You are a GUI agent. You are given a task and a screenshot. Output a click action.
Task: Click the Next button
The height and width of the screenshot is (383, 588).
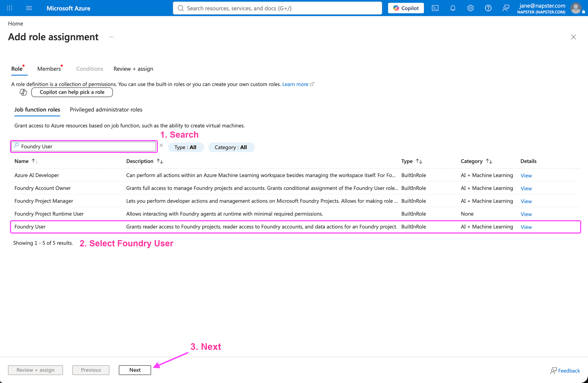pos(135,370)
